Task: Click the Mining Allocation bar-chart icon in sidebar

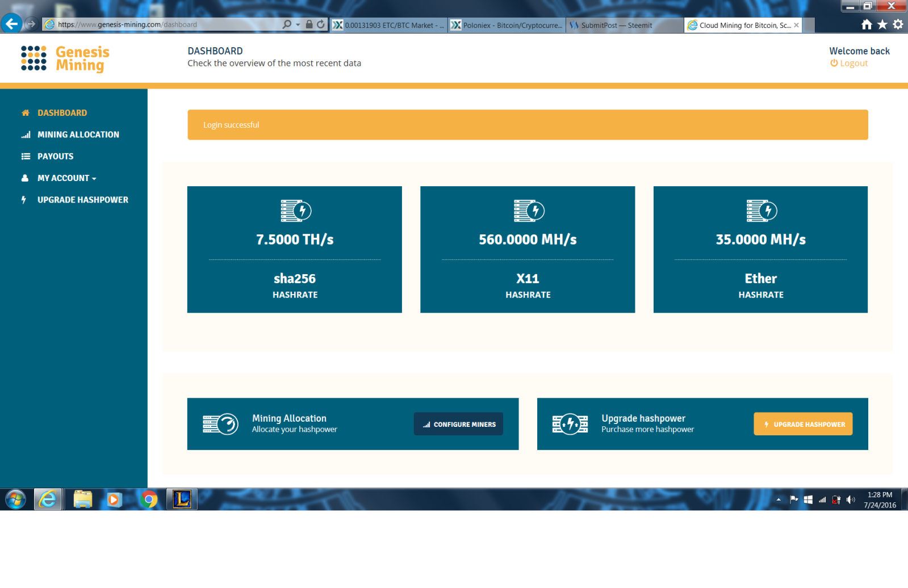Action: coord(26,135)
